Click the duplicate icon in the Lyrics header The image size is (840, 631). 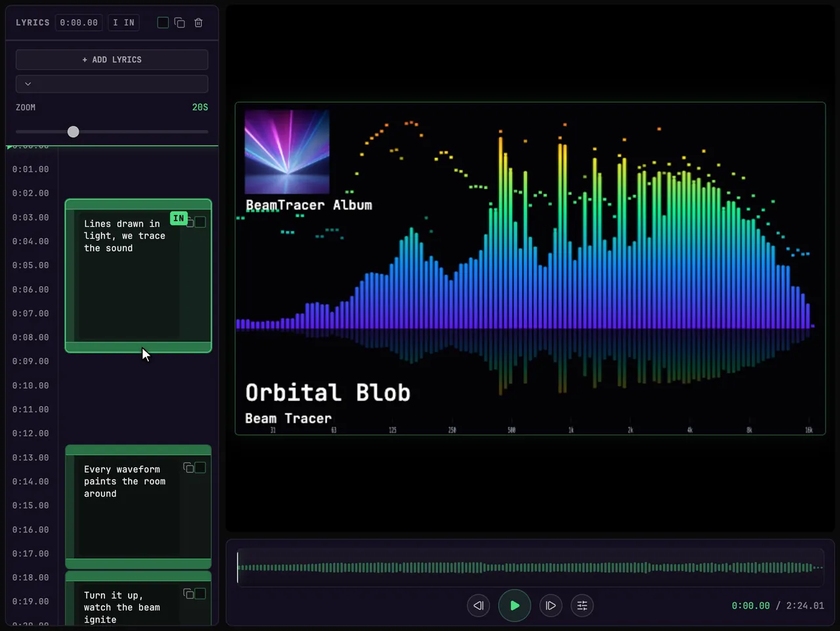tap(180, 22)
